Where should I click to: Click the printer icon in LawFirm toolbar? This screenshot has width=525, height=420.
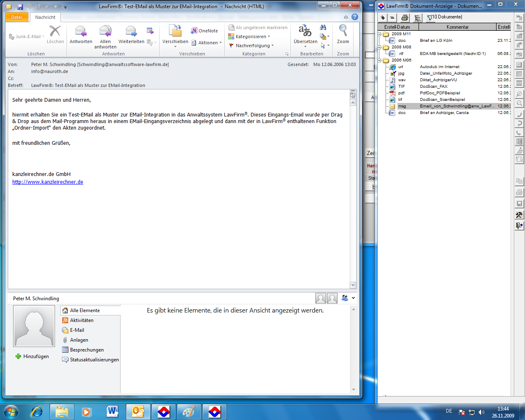tap(405, 18)
